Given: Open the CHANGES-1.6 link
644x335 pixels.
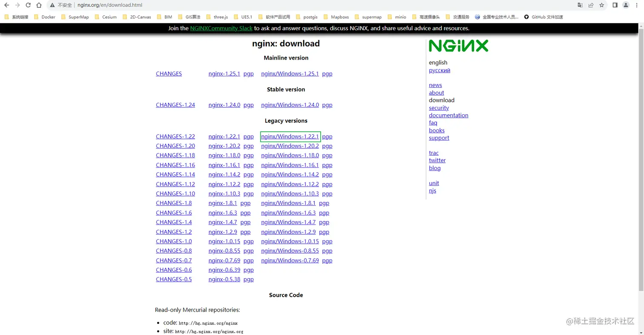Looking at the screenshot, I should click(174, 213).
